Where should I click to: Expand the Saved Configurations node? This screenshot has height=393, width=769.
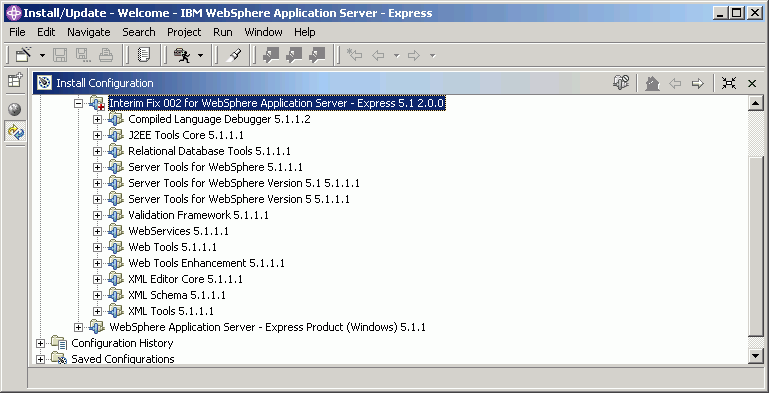coord(40,360)
